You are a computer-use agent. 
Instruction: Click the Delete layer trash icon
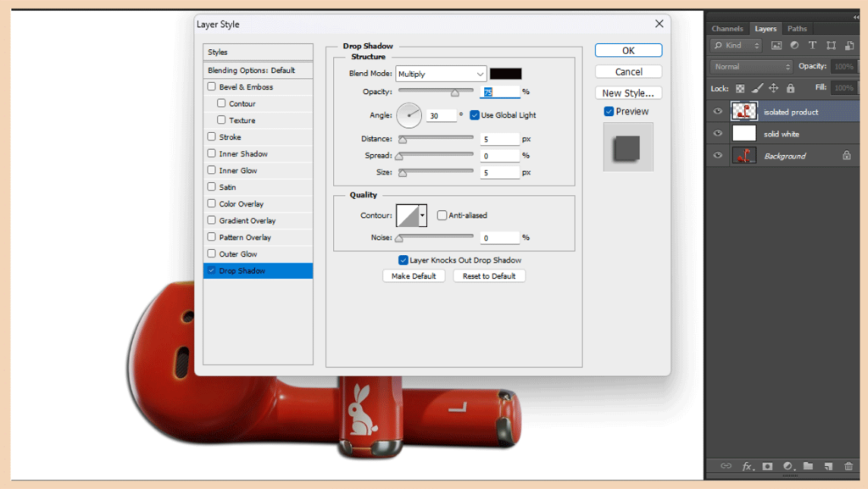click(x=849, y=466)
